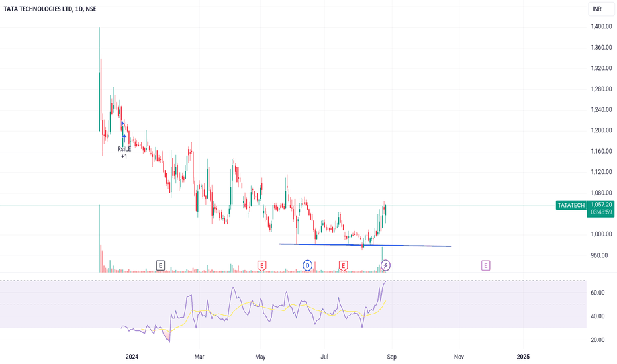The height and width of the screenshot is (364, 617).
Task: Click the blue dividend D marker
Action: (x=307, y=265)
